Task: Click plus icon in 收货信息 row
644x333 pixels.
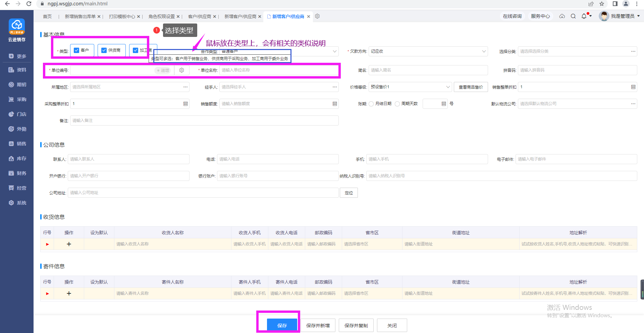Action: 69,244
